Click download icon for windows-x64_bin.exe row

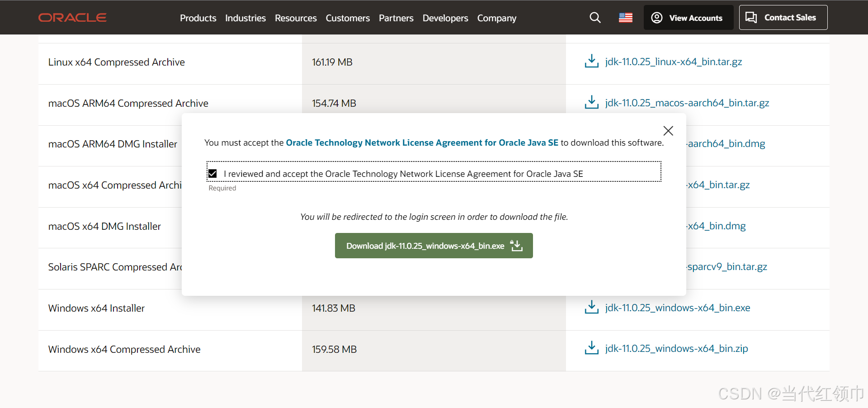591,307
